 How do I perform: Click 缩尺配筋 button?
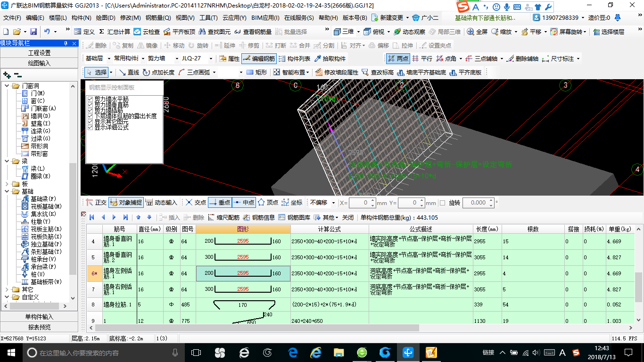[223, 217]
